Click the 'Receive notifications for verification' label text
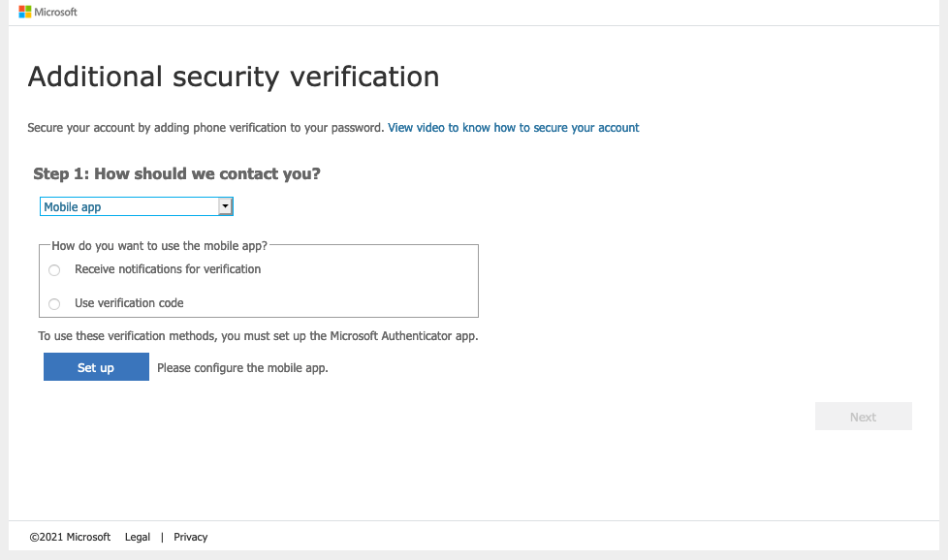 (x=168, y=269)
